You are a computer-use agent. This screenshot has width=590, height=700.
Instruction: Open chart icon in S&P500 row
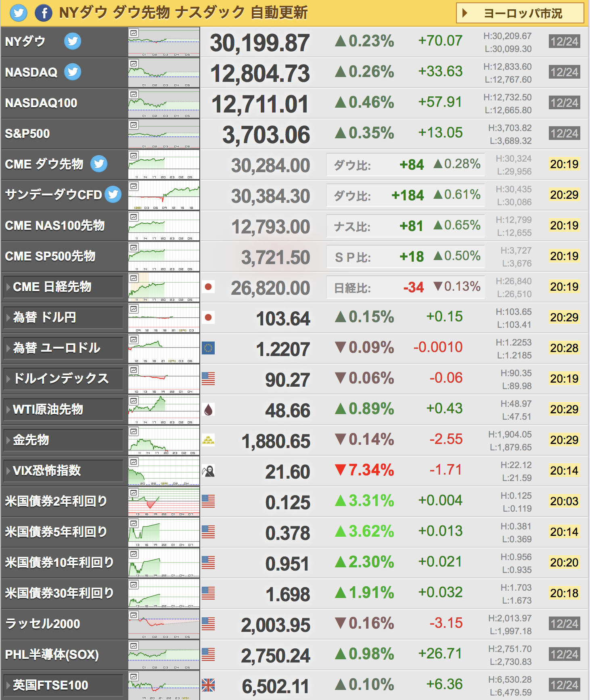tap(134, 125)
